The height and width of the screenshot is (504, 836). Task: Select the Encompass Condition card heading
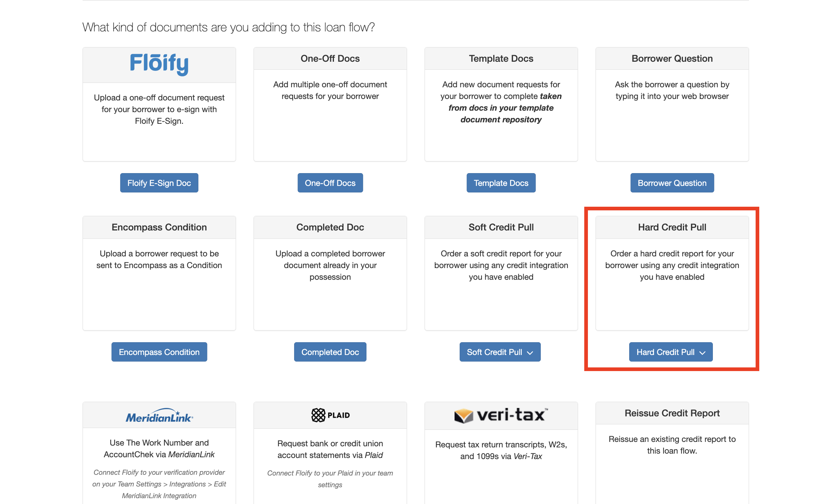point(159,227)
